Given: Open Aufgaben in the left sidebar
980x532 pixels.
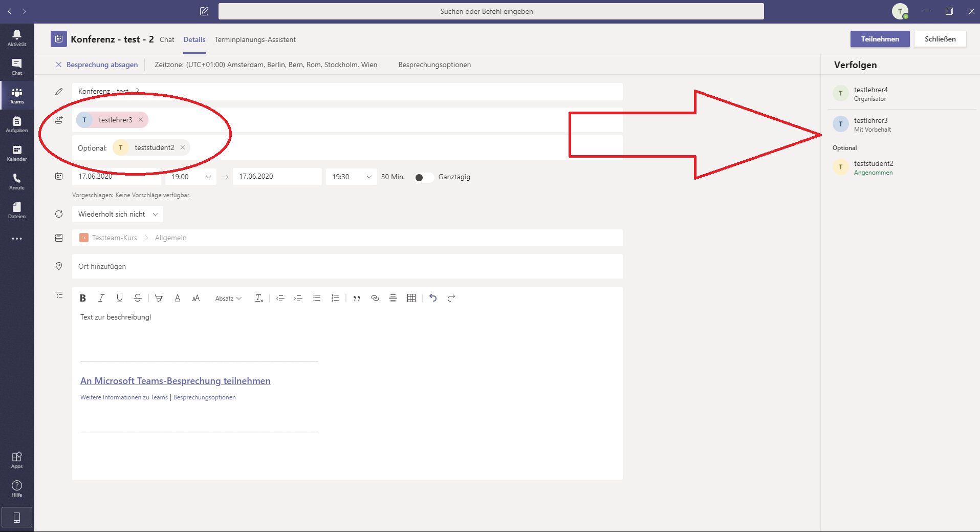Looking at the screenshot, I should click(x=17, y=124).
